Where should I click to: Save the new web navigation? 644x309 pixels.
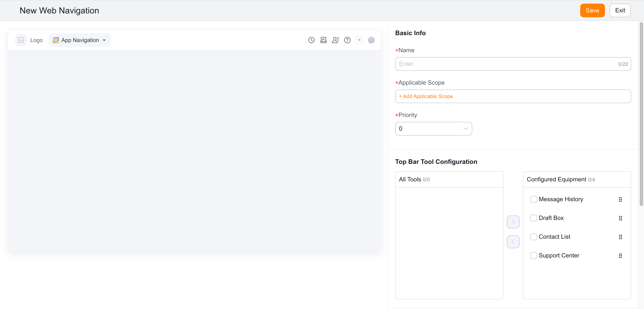pos(592,10)
